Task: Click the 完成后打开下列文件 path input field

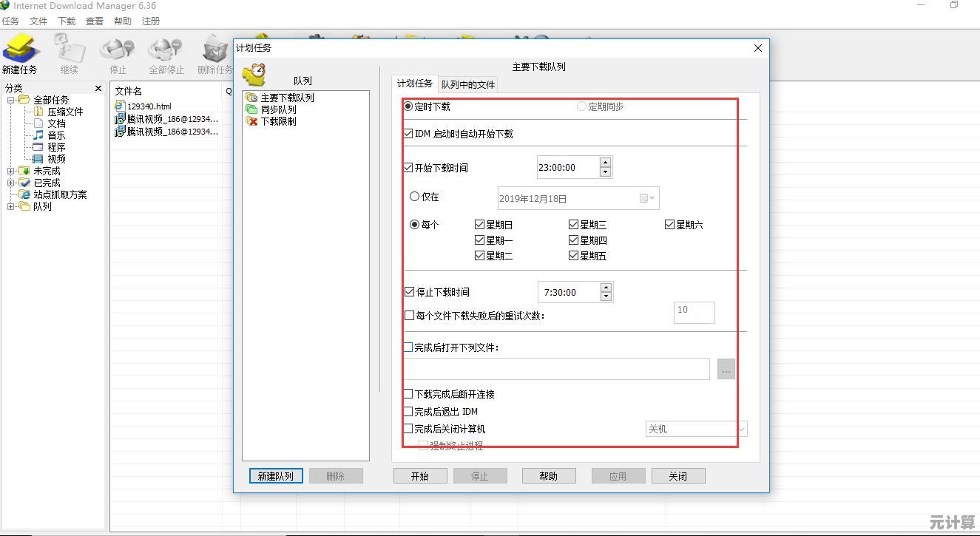Action: (x=556, y=369)
